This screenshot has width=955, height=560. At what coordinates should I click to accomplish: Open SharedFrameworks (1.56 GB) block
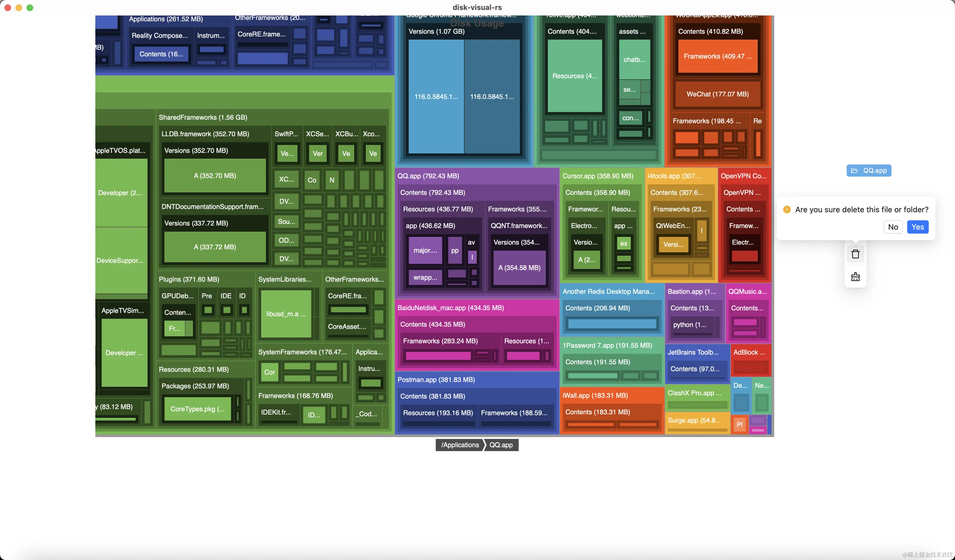coord(203,117)
